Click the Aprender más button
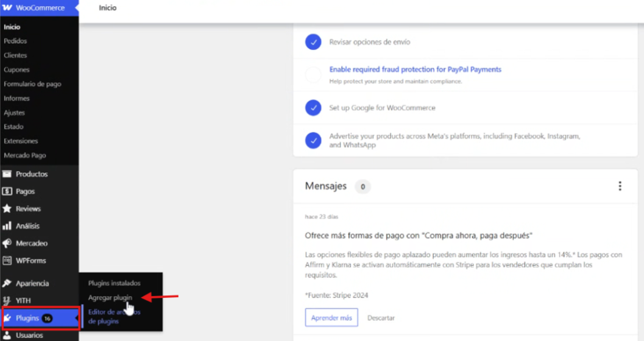The width and height of the screenshot is (644, 341). (331, 318)
